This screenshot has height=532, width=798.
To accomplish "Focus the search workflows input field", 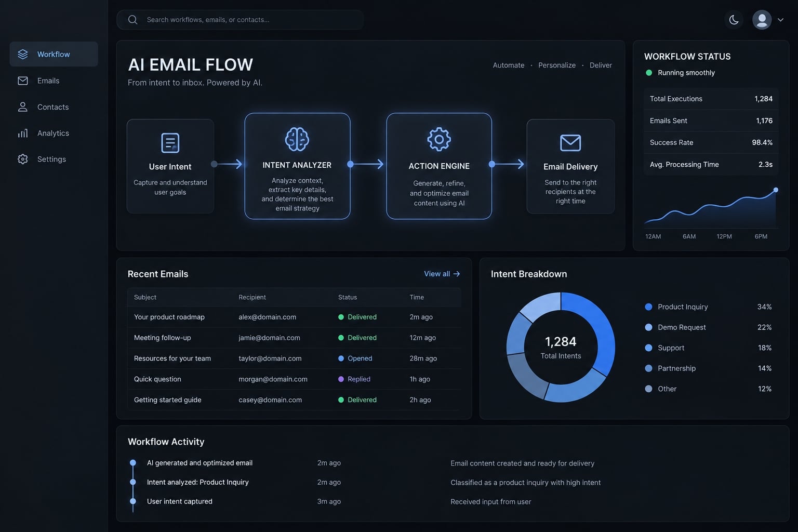I will click(x=240, y=20).
